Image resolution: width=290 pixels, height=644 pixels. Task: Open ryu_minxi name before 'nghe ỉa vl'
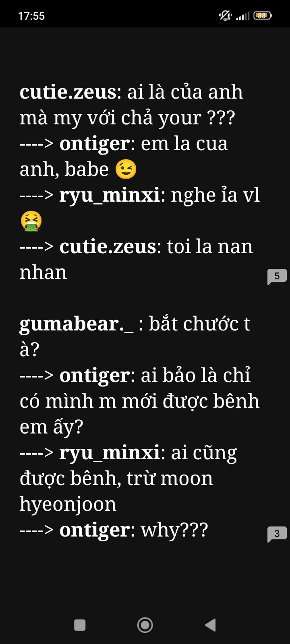point(110,196)
